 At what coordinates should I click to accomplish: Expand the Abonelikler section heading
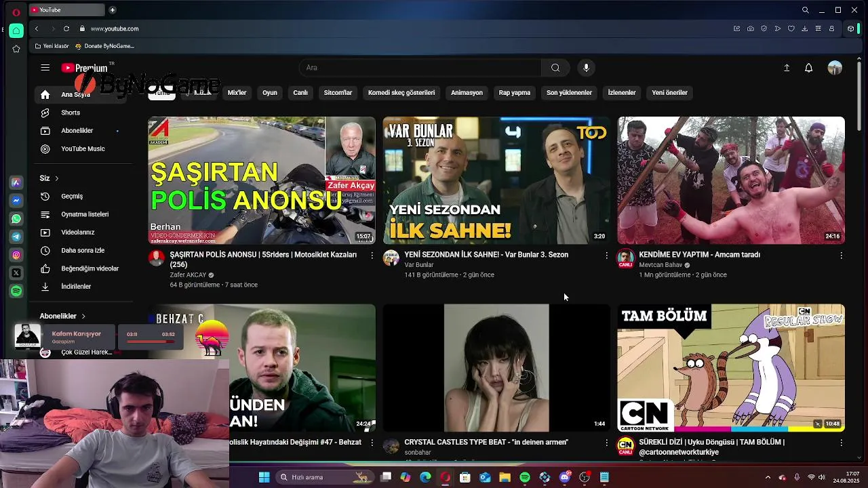63,316
